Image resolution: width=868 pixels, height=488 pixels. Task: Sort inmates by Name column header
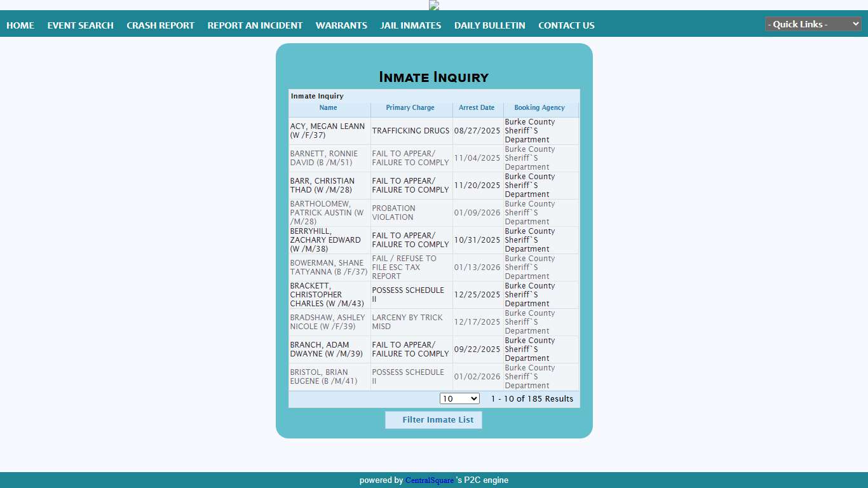pyautogui.click(x=328, y=108)
